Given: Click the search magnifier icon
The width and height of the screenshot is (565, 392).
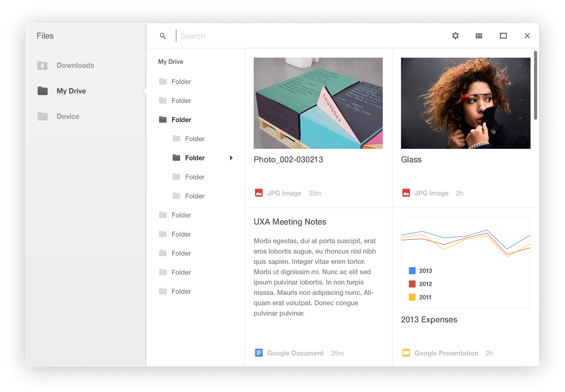Looking at the screenshot, I should [163, 36].
